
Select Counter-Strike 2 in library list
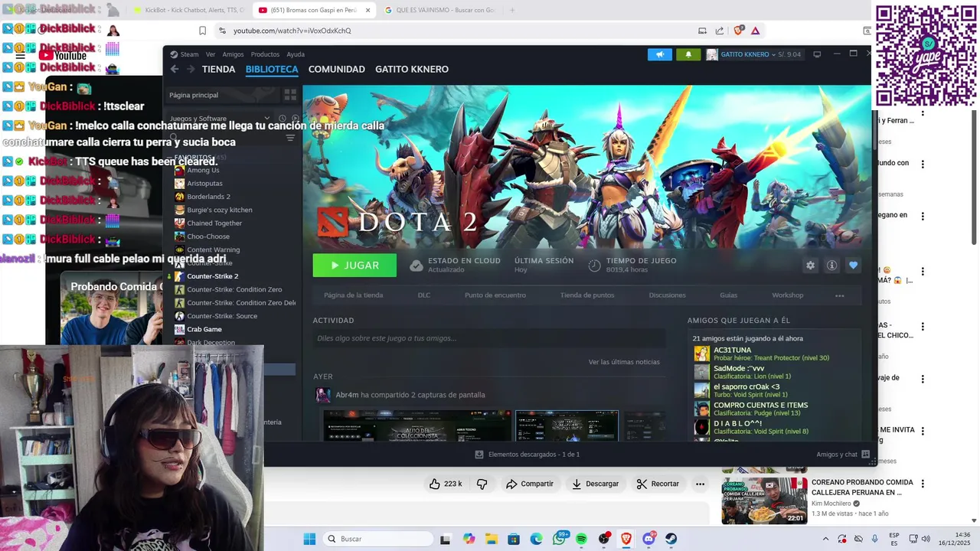click(x=213, y=276)
